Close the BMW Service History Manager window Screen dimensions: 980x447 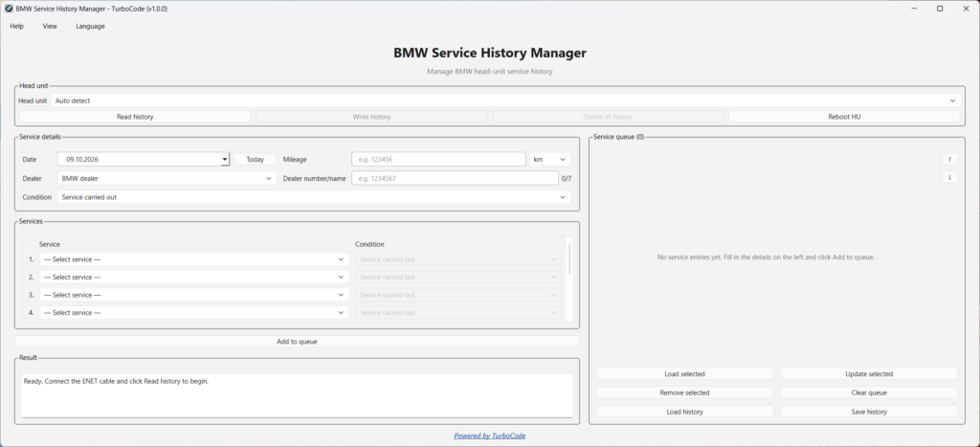point(966,9)
